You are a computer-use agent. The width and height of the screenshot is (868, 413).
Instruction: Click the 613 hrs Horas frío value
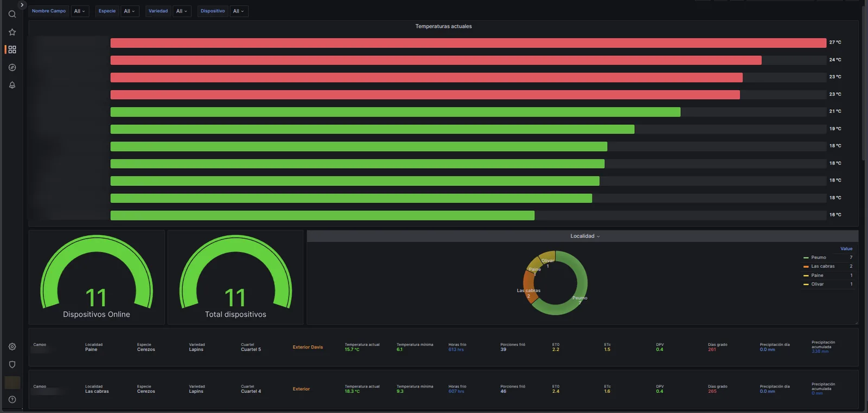click(456, 350)
